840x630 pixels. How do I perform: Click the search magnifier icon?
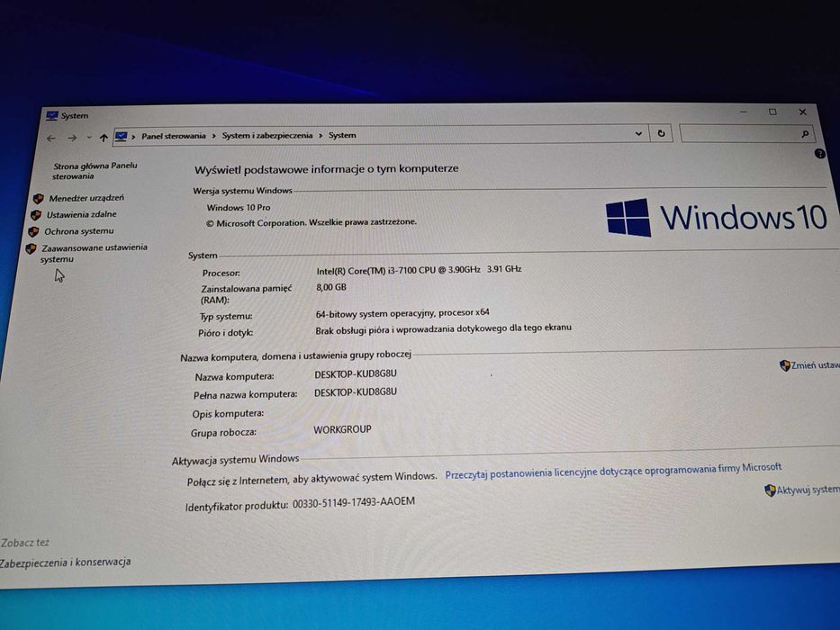pos(805,134)
